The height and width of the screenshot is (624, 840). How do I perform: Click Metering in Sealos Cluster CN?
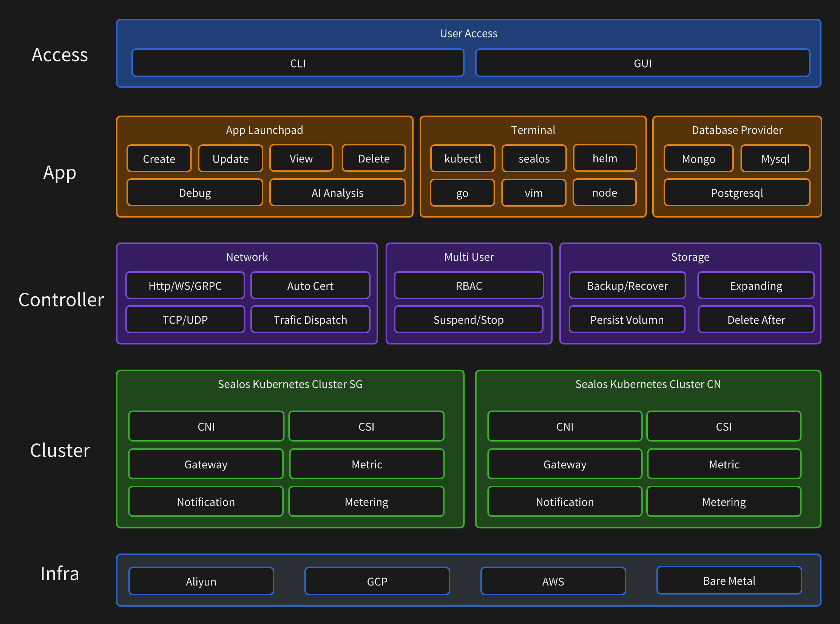pyautogui.click(x=724, y=502)
